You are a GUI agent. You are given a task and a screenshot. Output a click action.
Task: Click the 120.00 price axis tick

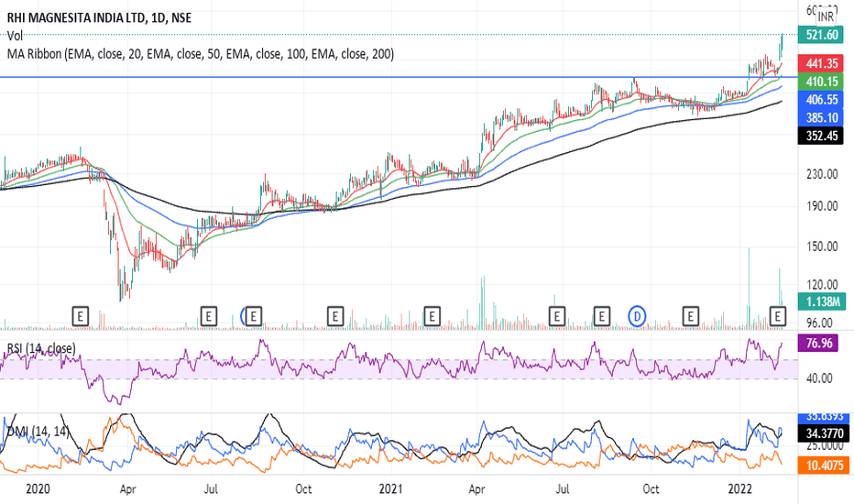(822, 284)
